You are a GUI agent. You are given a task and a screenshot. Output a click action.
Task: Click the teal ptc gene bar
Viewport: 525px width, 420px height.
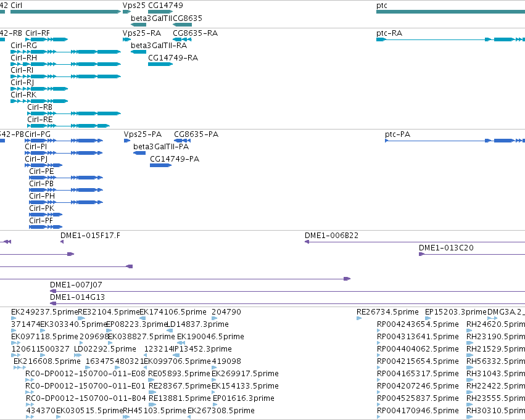[451, 12]
